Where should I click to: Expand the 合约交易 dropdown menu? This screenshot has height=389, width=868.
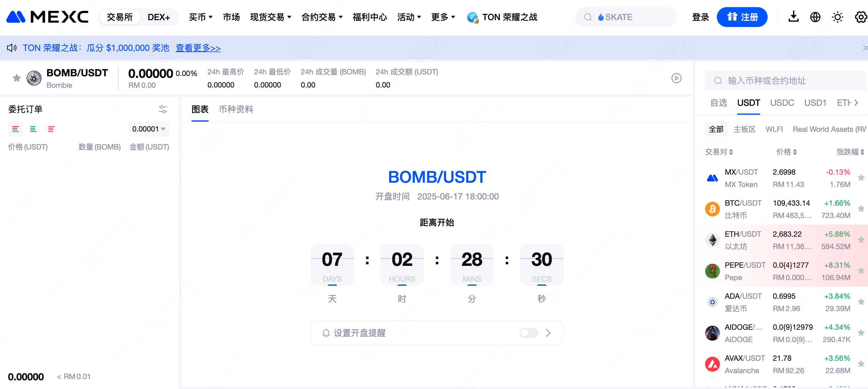click(x=322, y=17)
